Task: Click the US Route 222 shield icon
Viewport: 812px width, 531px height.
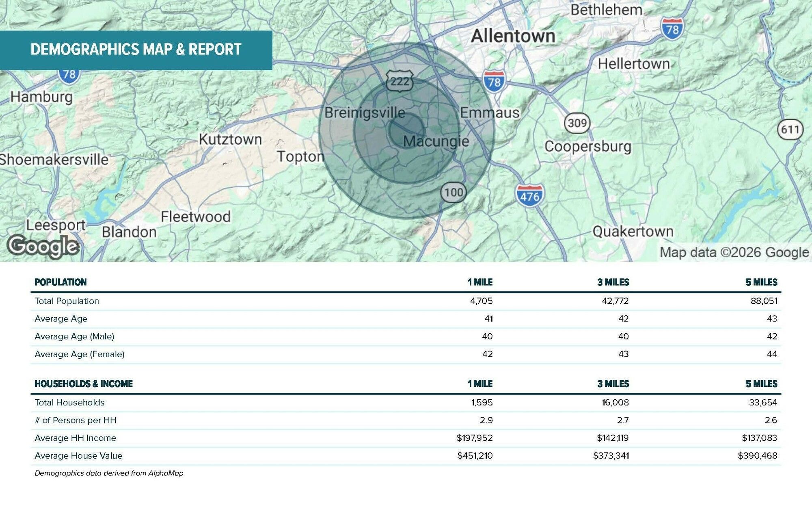Action: pos(400,81)
